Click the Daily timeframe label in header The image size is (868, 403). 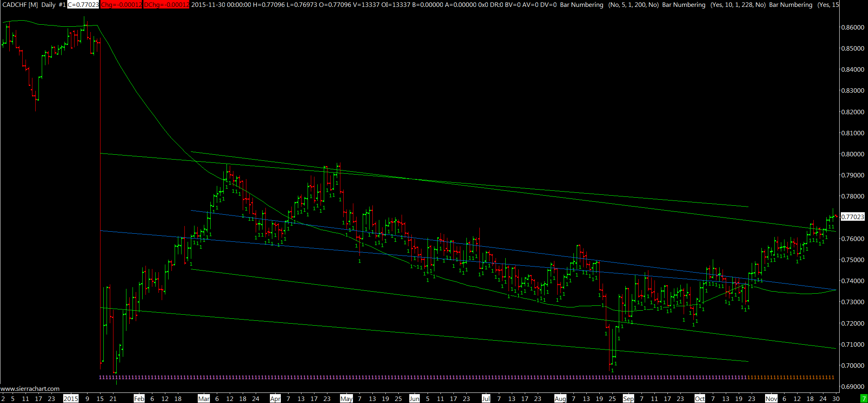[49, 5]
